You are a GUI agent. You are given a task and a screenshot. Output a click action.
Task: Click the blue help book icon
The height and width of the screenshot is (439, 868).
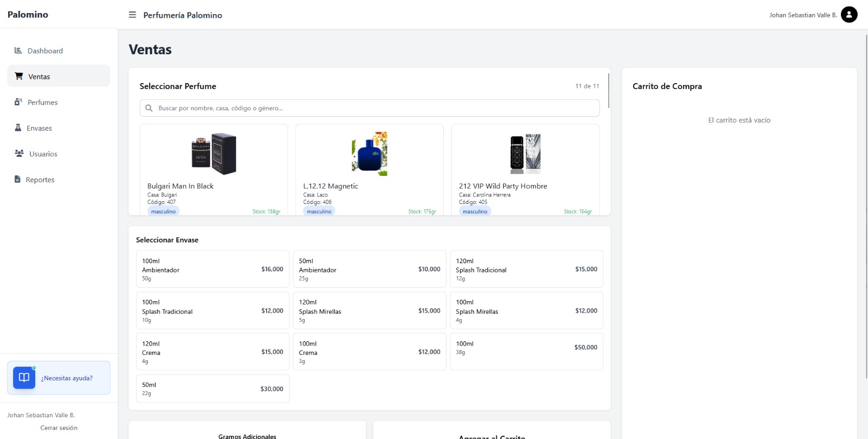pos(24,378)
